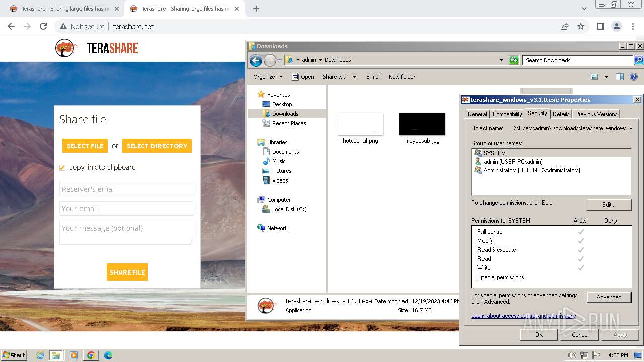Switch to the Previous Versions tab

coord(596,114)
